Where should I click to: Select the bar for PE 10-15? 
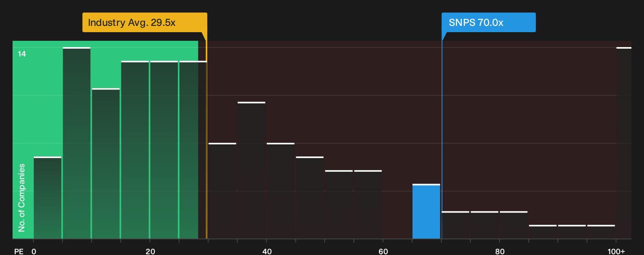(106, 164)
